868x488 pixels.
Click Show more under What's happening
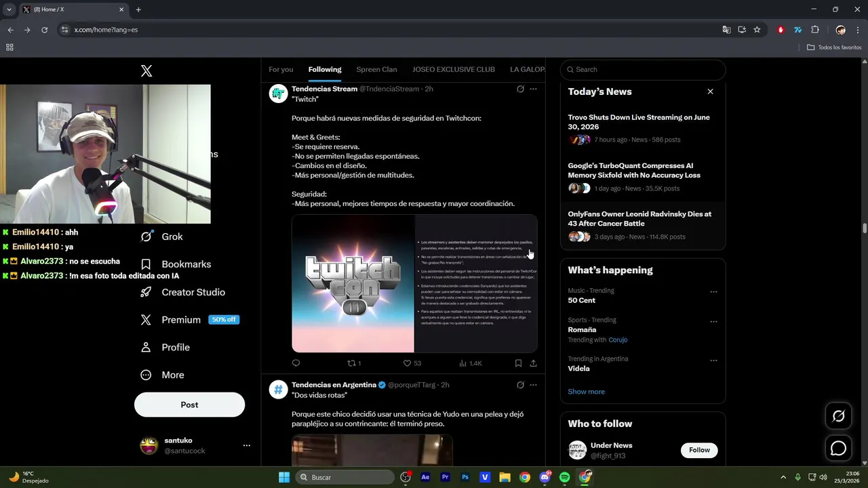point(587,392)
